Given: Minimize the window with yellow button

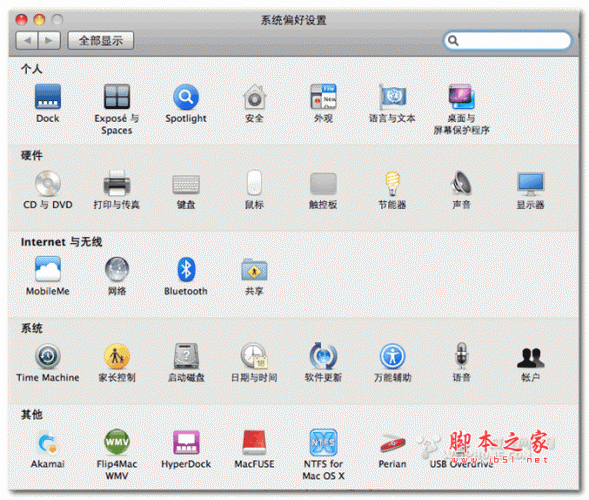Looking at the screenshot, I should pyautogui.click(x=39, y=19).
